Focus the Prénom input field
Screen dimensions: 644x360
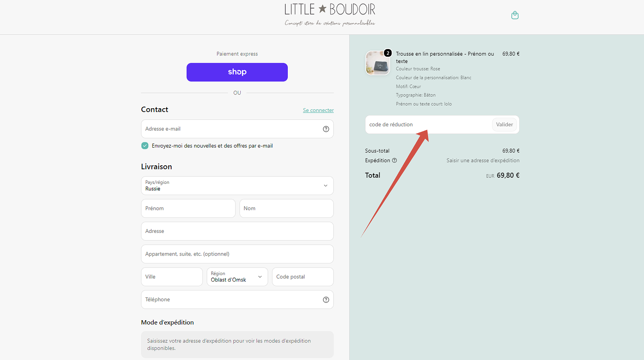[x=188, y=208]
